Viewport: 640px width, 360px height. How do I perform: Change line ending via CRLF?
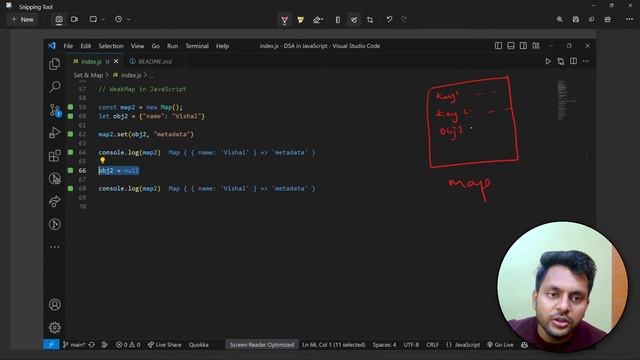tap(432, 345)
